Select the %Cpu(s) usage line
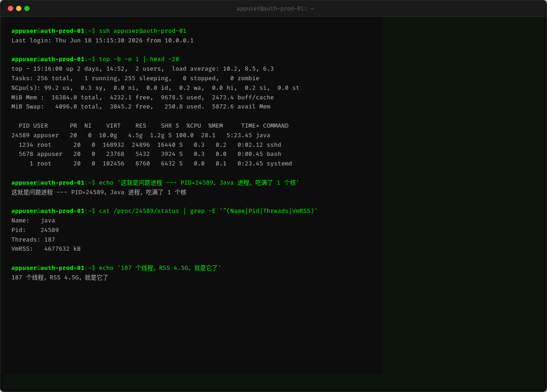This screenshot has width=547, height=392. click(x=155, y=88)
